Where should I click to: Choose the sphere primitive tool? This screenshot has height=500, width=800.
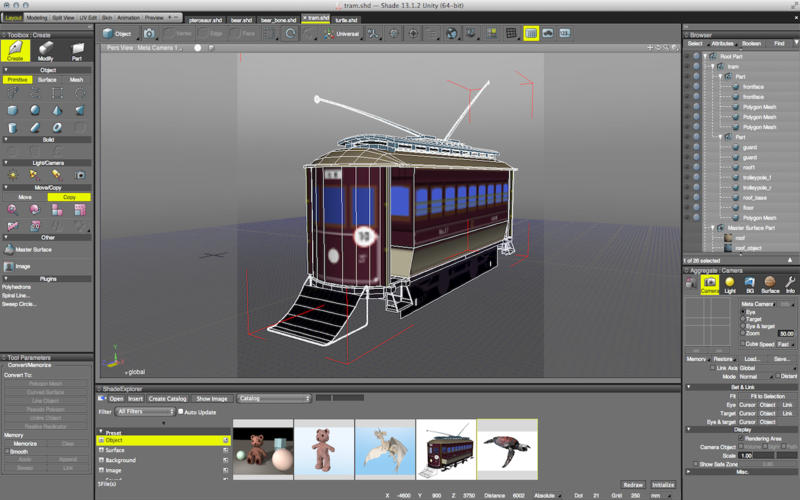pyautogui.click(x=35, y=110)
